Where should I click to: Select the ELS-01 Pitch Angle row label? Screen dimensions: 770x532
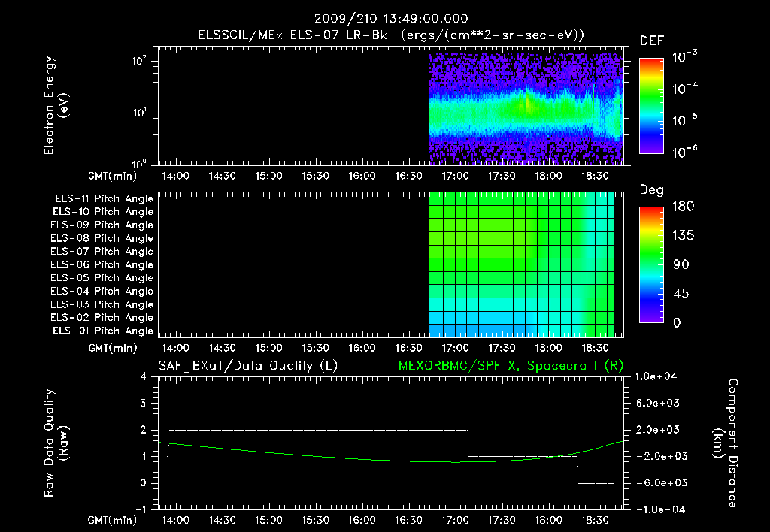103,331
